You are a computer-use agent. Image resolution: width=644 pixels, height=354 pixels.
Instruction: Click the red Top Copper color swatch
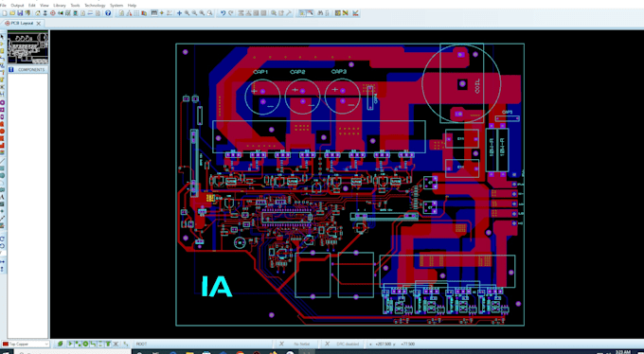click(6, 345)
